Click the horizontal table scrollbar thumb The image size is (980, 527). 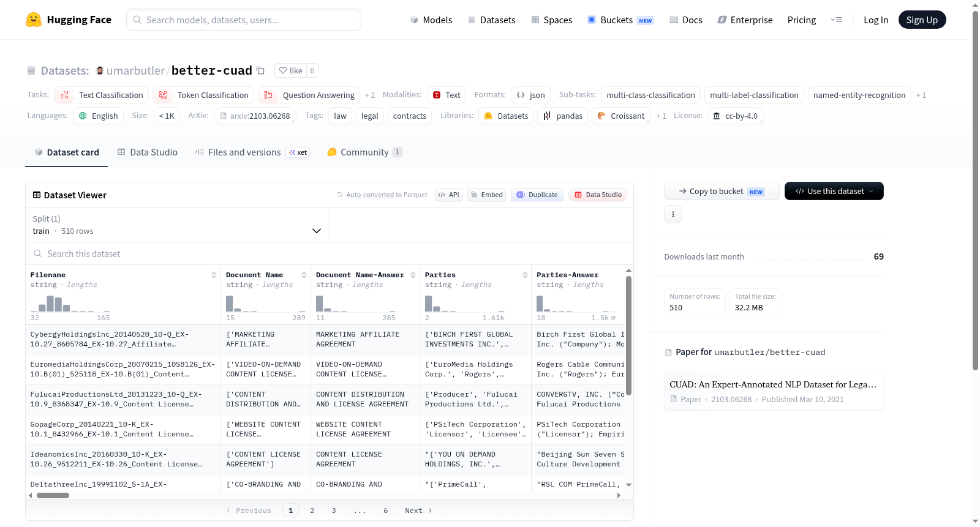click(x=53, y=495)
